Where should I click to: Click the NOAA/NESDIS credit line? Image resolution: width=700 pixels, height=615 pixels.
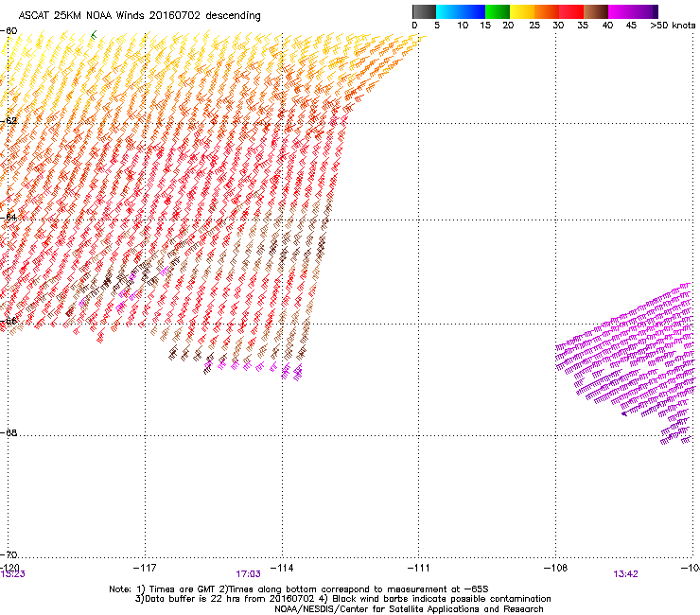pos(409,608)
